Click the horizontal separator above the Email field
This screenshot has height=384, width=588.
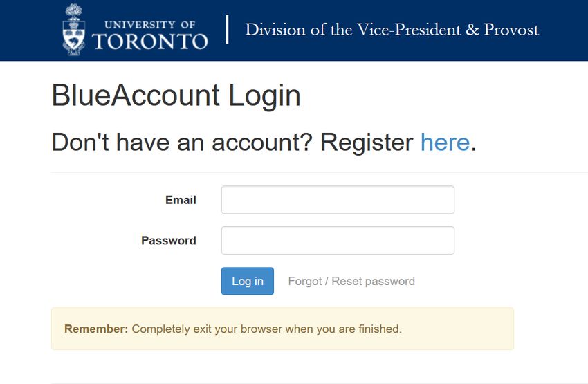click(320, 172)
